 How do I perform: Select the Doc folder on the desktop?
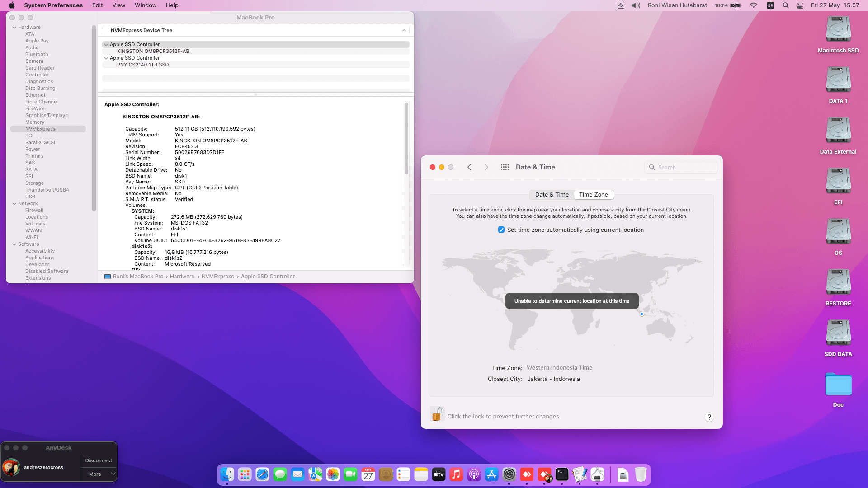[x=838, y=389]
